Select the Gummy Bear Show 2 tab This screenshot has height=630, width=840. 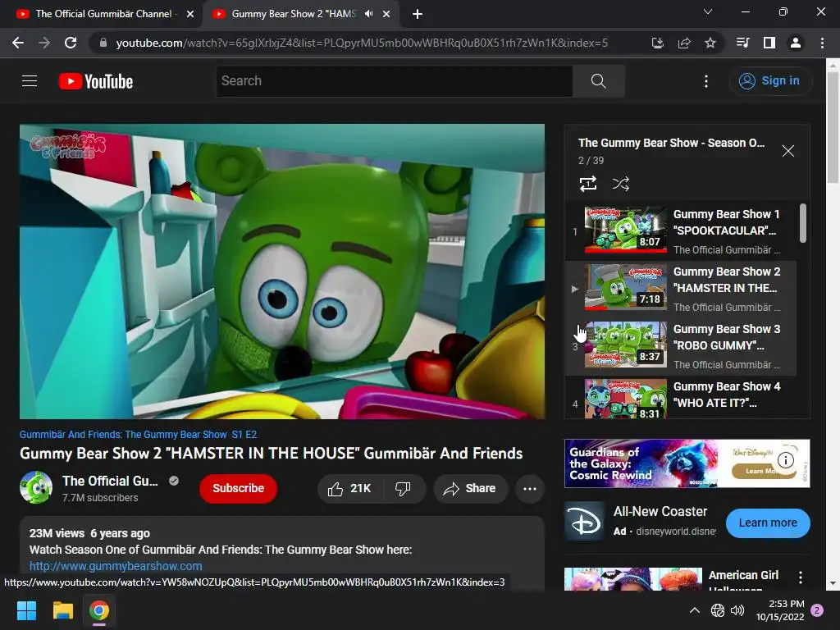tap(294, 14)
